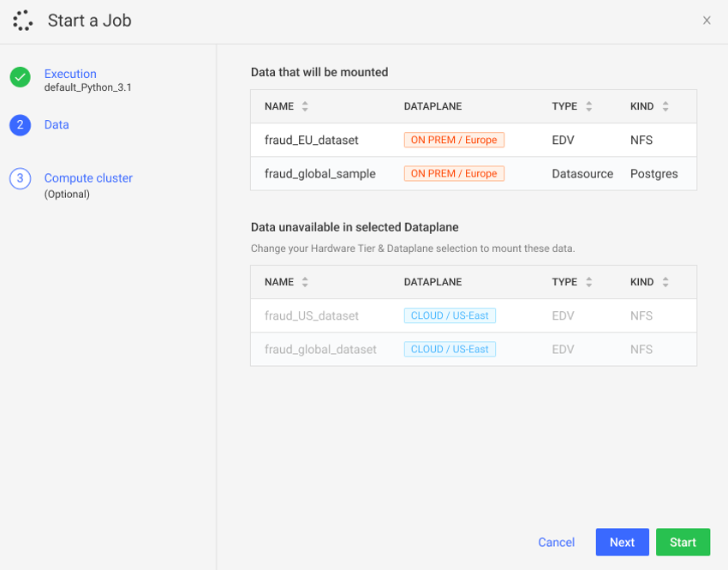Select the step 3 Compute cluster circle

[x=20, y=178]
